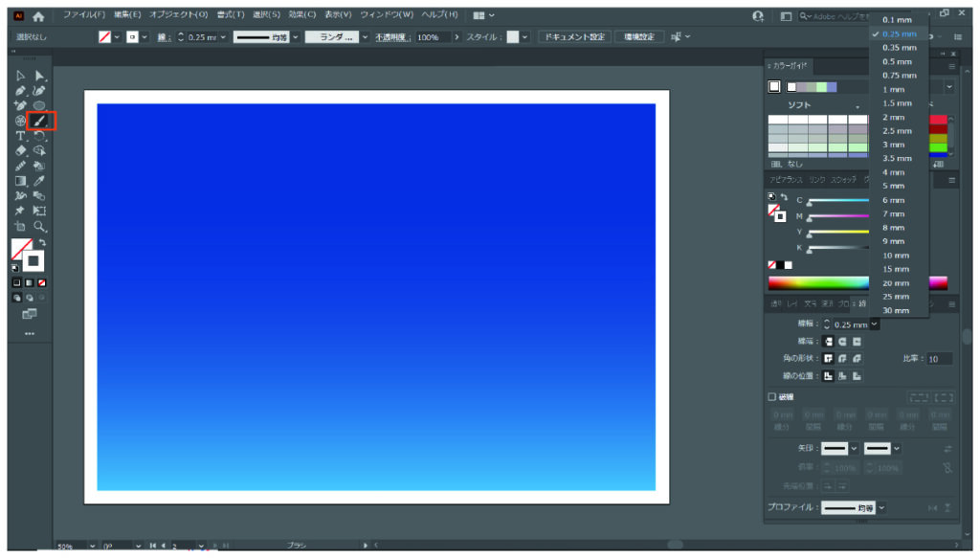
Task: Open the 50% zoom level dropdown
Action: tap(93, 547)
